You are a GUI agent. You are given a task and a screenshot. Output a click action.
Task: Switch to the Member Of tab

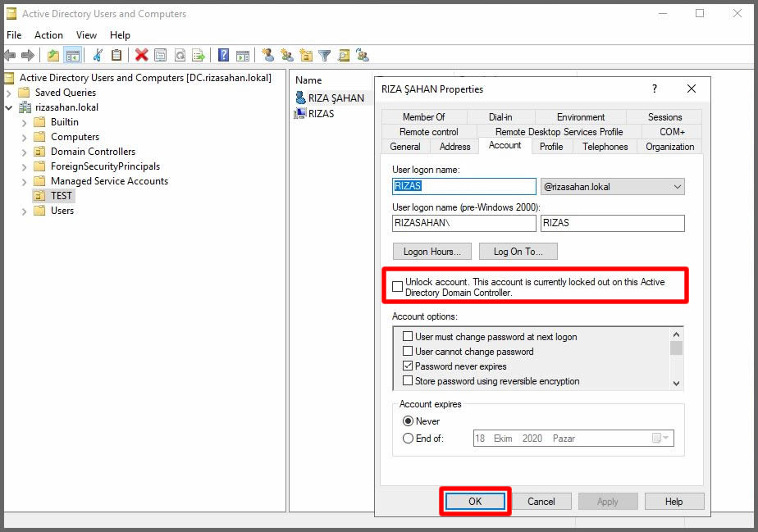click(x=423, y=117)
